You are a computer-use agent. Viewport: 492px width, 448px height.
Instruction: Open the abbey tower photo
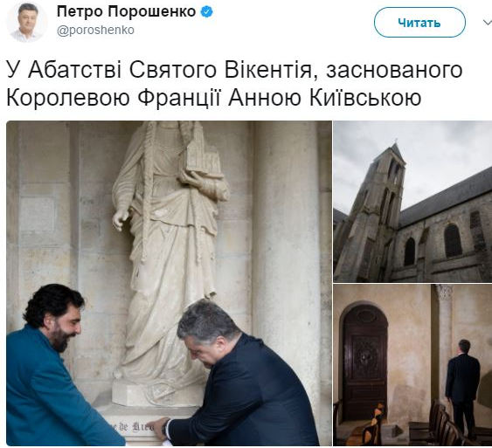point(412,201)
